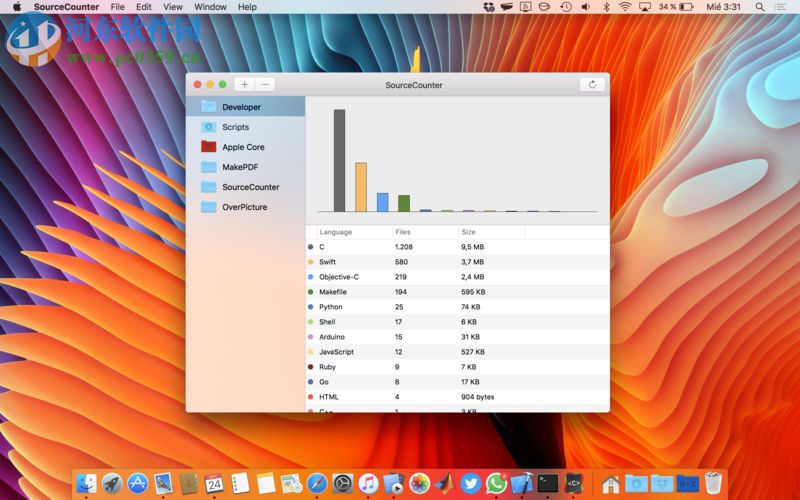
Task: Open the View menu
Action: [x=173, y=7]
